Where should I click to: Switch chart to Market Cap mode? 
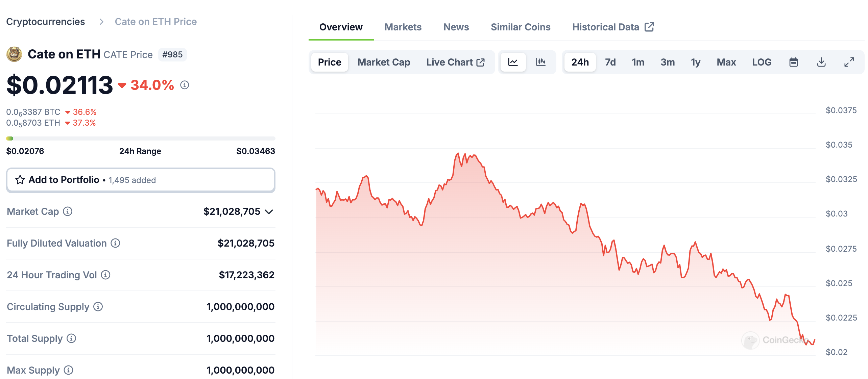coord(384,62)
